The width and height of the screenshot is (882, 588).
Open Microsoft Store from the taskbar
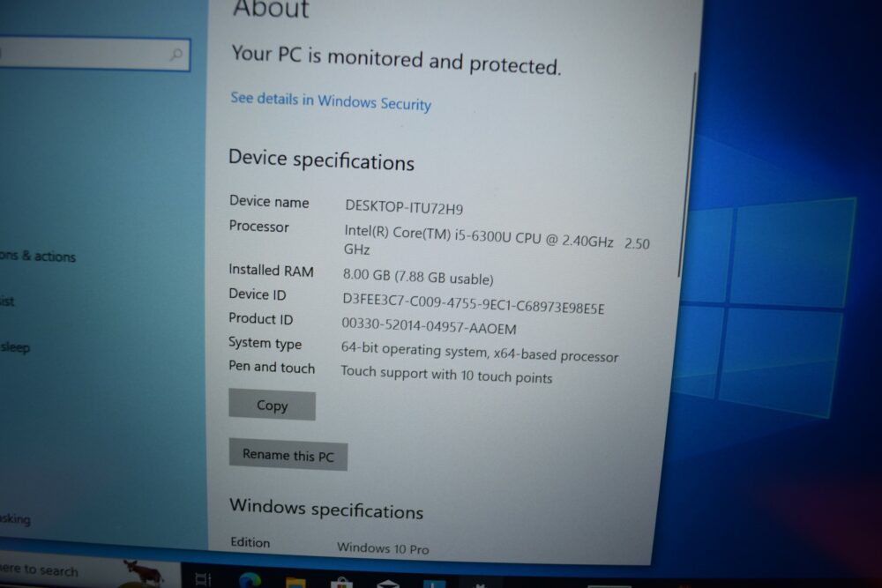(x=341, y=583)
